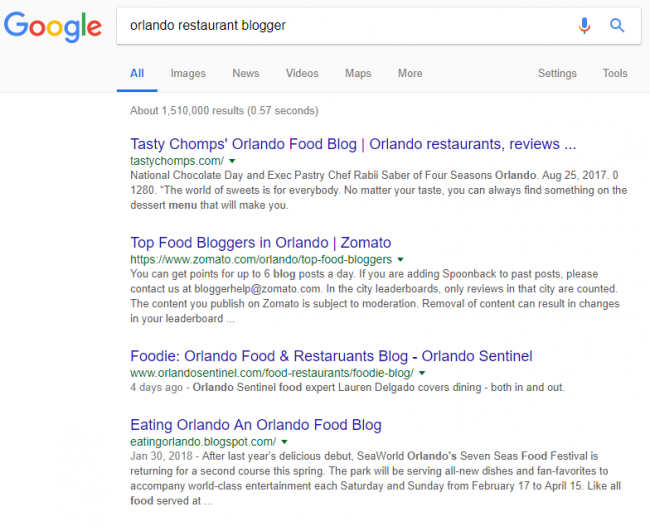Expand dropdown arrow beside orlandosentinel.com URL

point(422,373)
